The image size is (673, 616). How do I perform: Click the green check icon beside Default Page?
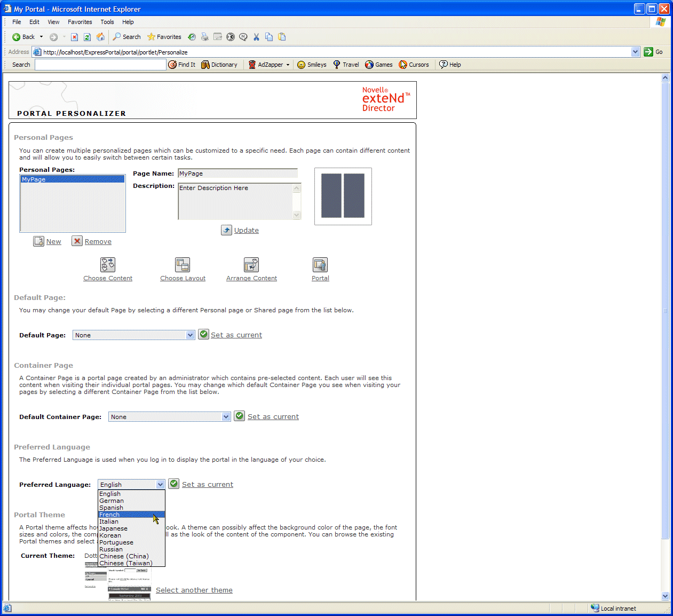pyautogui.click(x=203, y=334)
